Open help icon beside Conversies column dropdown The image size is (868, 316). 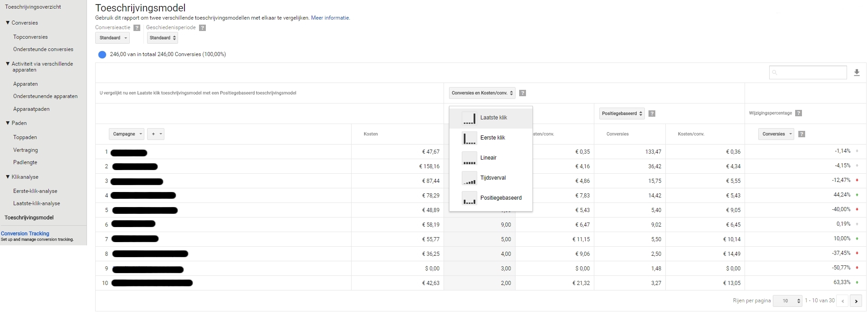802,134
